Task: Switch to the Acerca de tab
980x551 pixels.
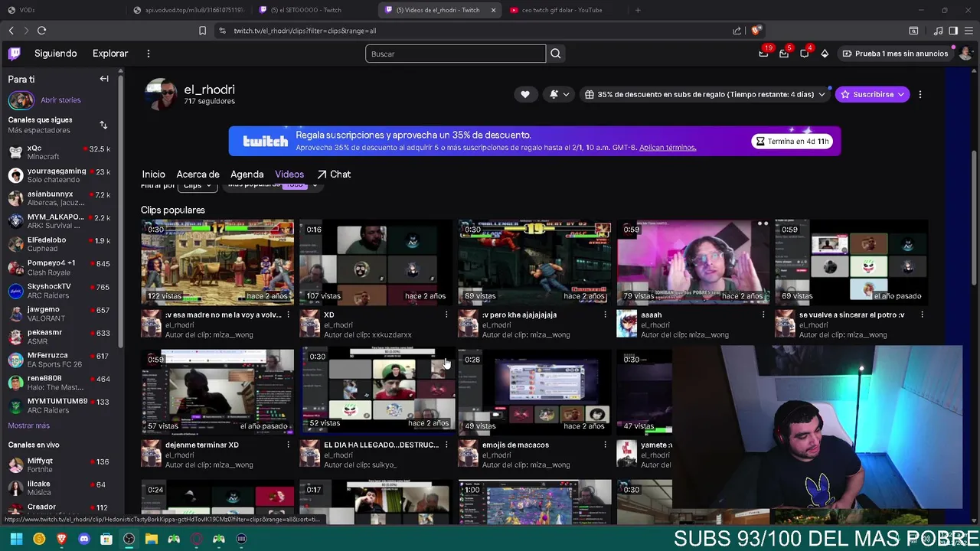Action: coord(198,174)
